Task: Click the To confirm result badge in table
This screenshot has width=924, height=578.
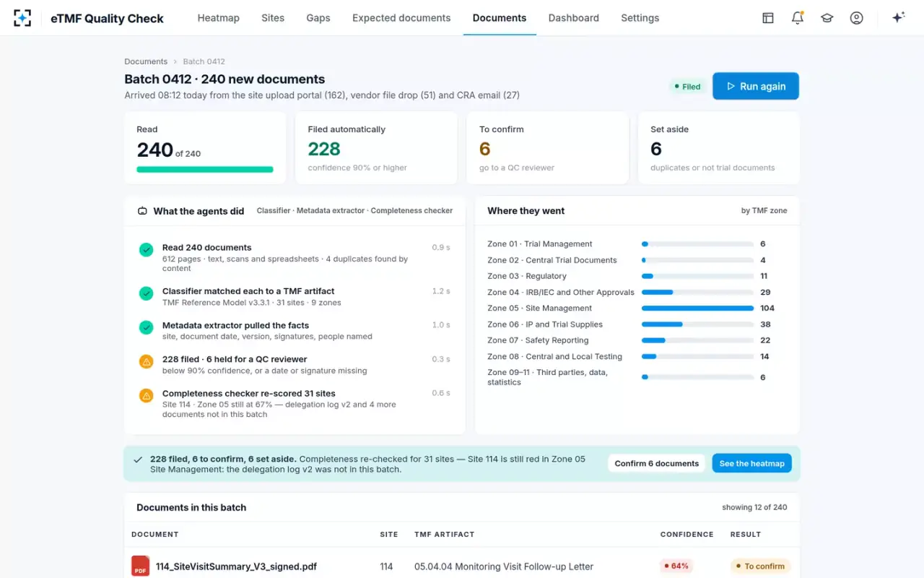Action: click(760, 566)
